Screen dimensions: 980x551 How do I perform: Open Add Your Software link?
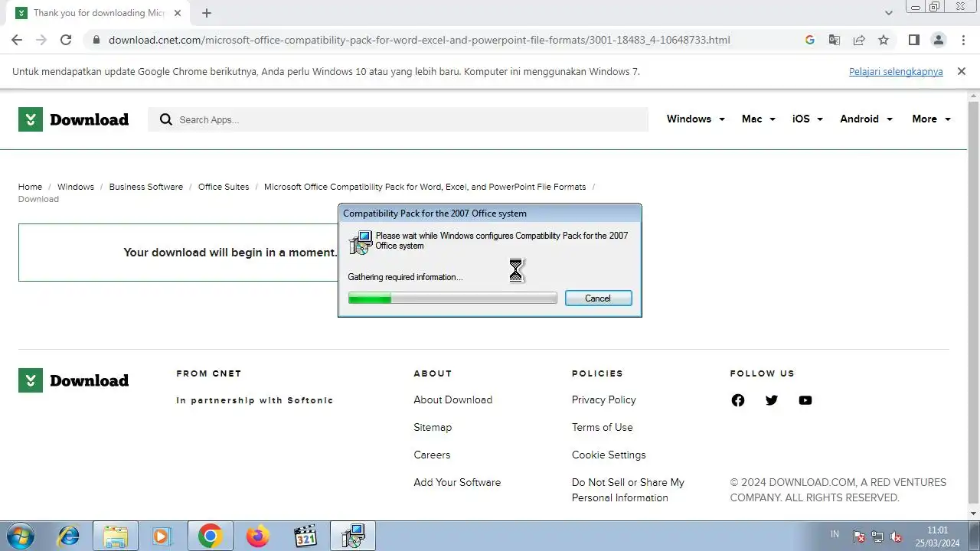coord(457,482)
